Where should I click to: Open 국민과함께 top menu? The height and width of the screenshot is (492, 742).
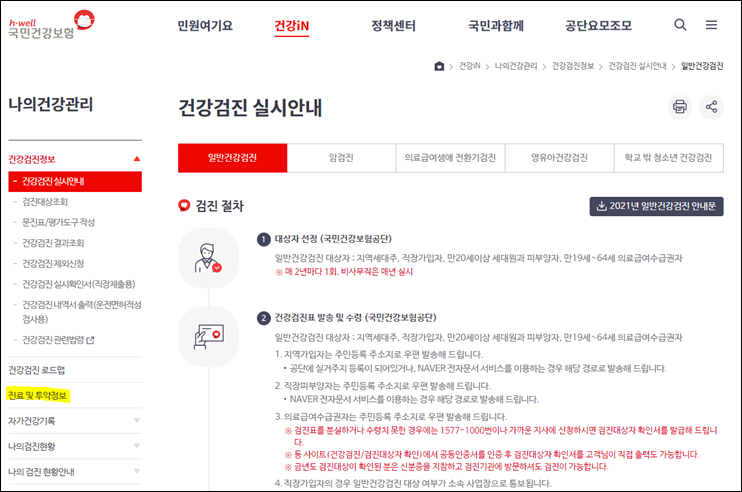pyautogui.click(x=496, y=26)
